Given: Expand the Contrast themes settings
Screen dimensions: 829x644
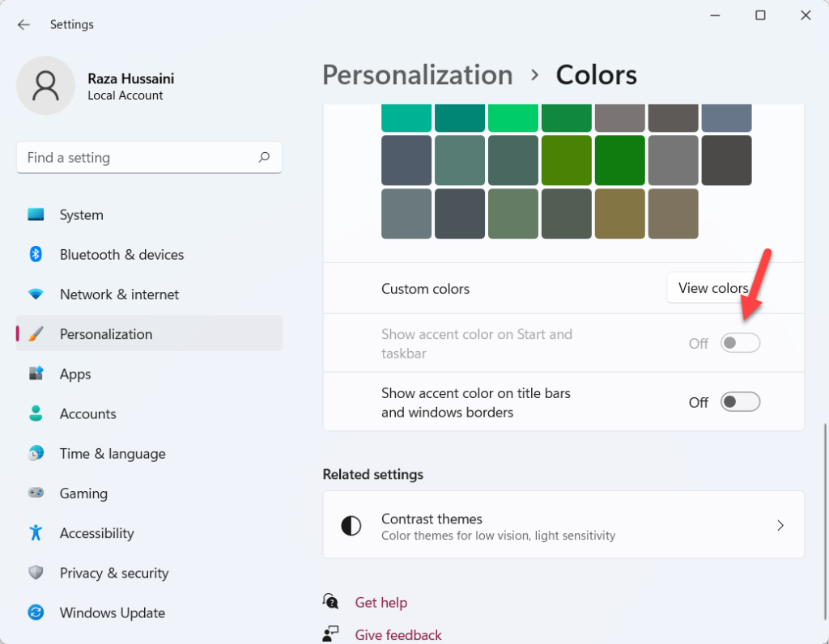Looking at the screenshot, I should 563,524.
